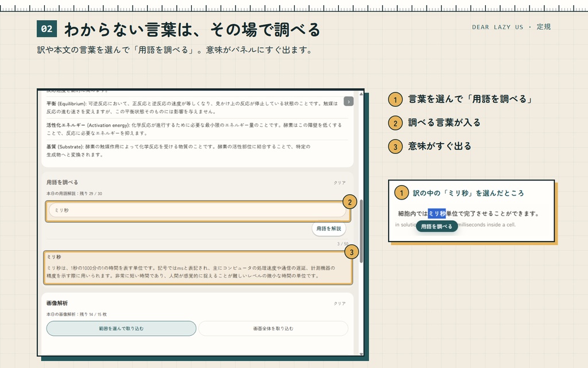Click the subtitle line beginning 訳や本文の言葉を選んで

pyautogui.click(x=175, y=50)
